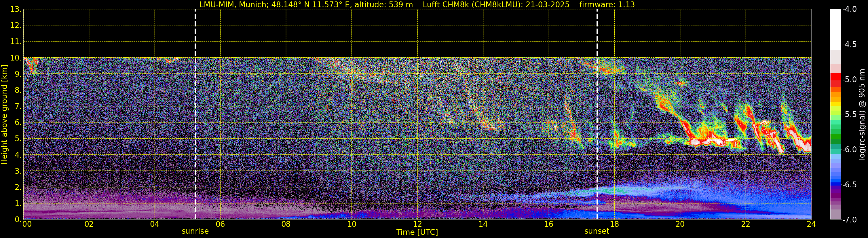The width and height of the screenshot is (868, 238).
Task: Click the height axis tick label '5.'
Action: pyautogui.click(x=18, y=139)
